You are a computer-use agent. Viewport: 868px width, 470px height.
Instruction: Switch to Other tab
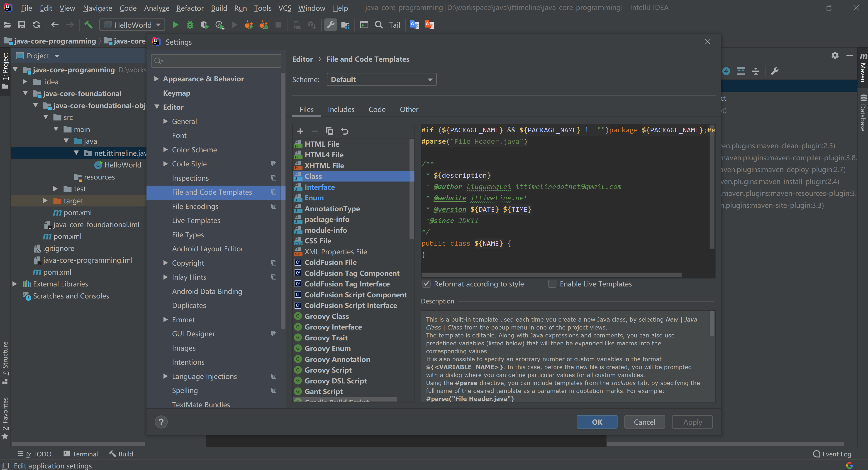pyautogui.click(x=409, y=109)
